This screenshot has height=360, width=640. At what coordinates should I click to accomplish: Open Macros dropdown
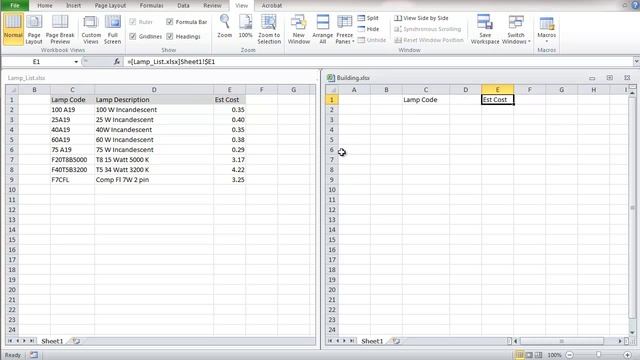(x=547, y=28)
